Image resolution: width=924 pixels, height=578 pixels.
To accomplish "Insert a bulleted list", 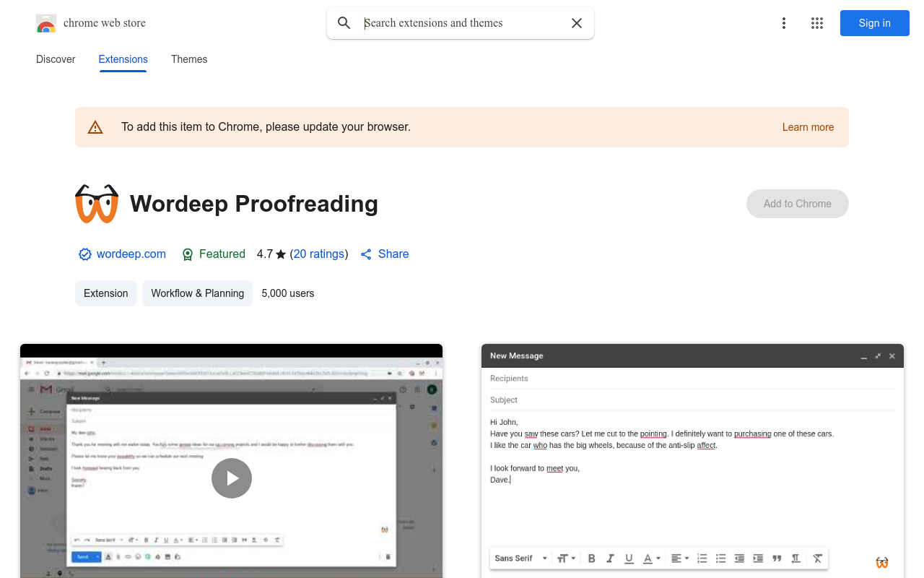I will pyautogui.click(x=720, y=558).
